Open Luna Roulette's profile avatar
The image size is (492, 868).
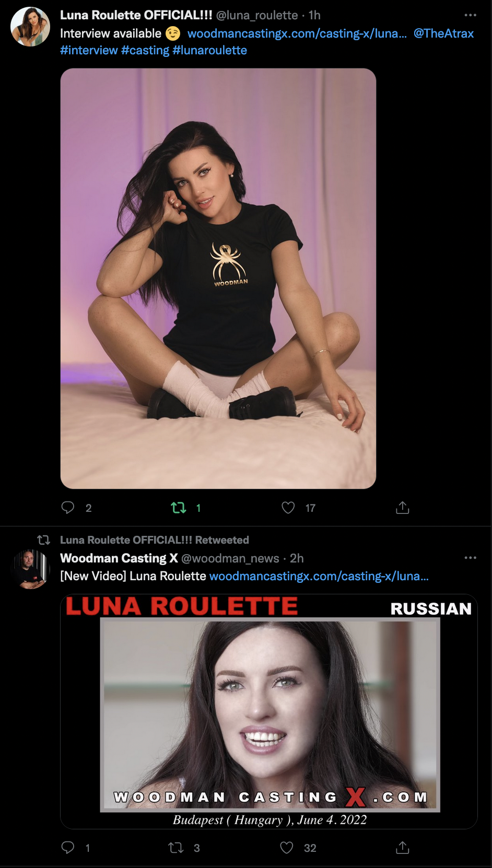30,27
